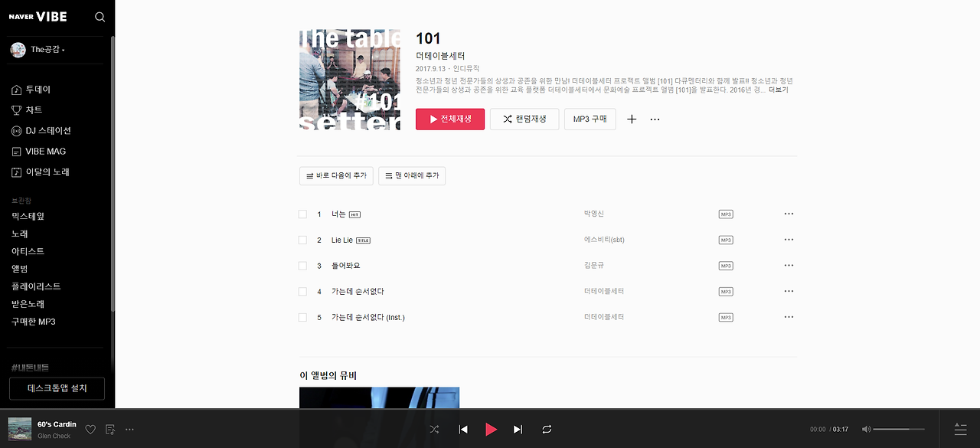The image size is (980, 448).
Task: Click now playing 60's Cardin album art
Action: 20,429
